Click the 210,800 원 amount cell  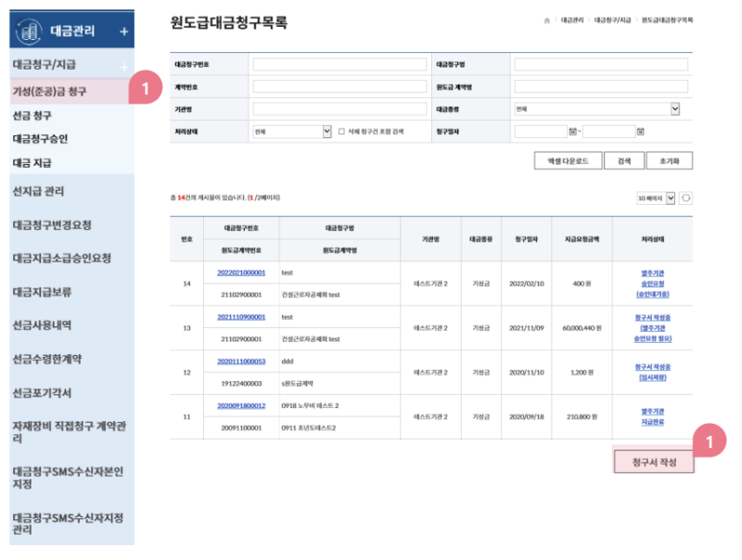(582, 417)
